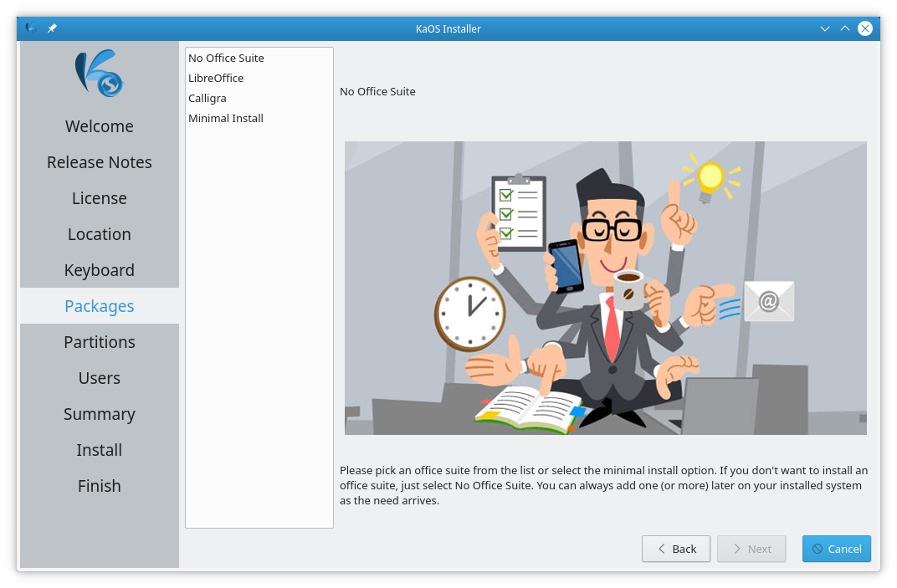Toggle the pin keep-on-top icon
The width and height of the screenshot is (897, 588).
pos(52,28)
